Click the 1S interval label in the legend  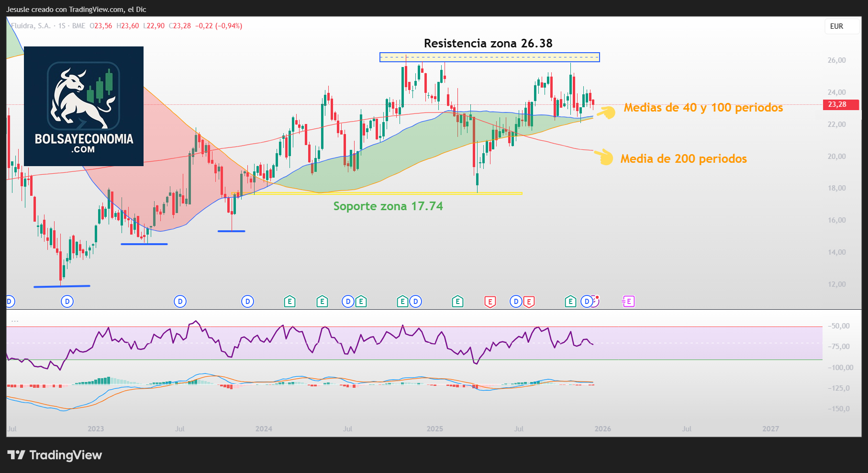pyautogui.click(x=62, y=26)
